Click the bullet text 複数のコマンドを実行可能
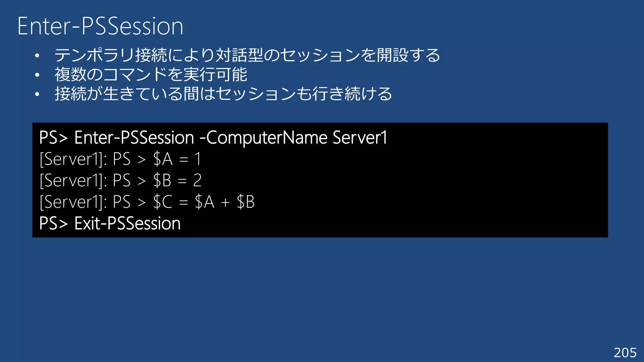Image resolution: width=644 pixels, height=362 pixels. click(151, 75)
